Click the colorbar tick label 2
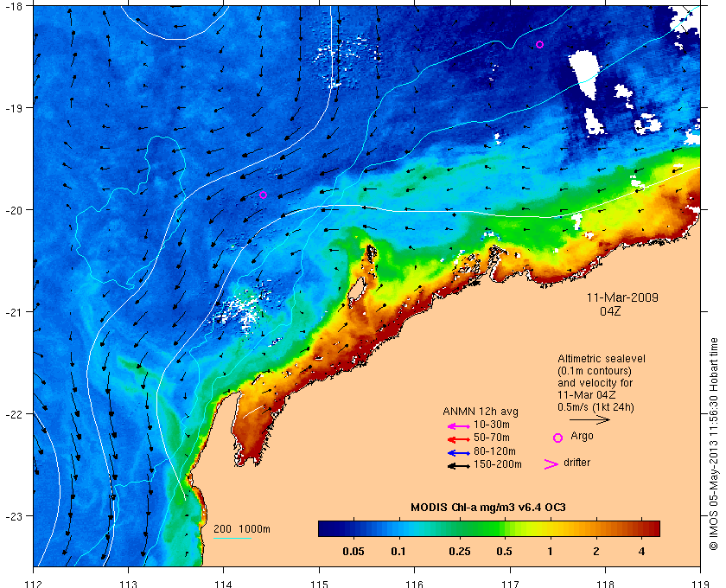The height and width of the screenshot is (588, 726). click(595, 552)
